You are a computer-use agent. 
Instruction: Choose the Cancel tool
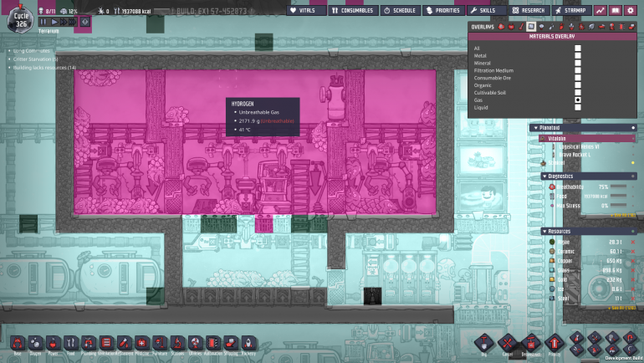click(508, 343)
